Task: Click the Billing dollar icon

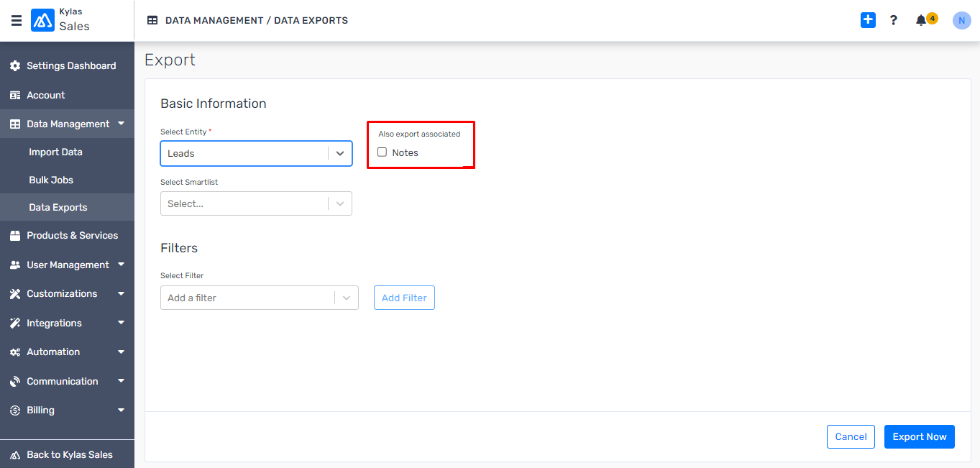Action: pyautogui.click(x=15, y=410)
